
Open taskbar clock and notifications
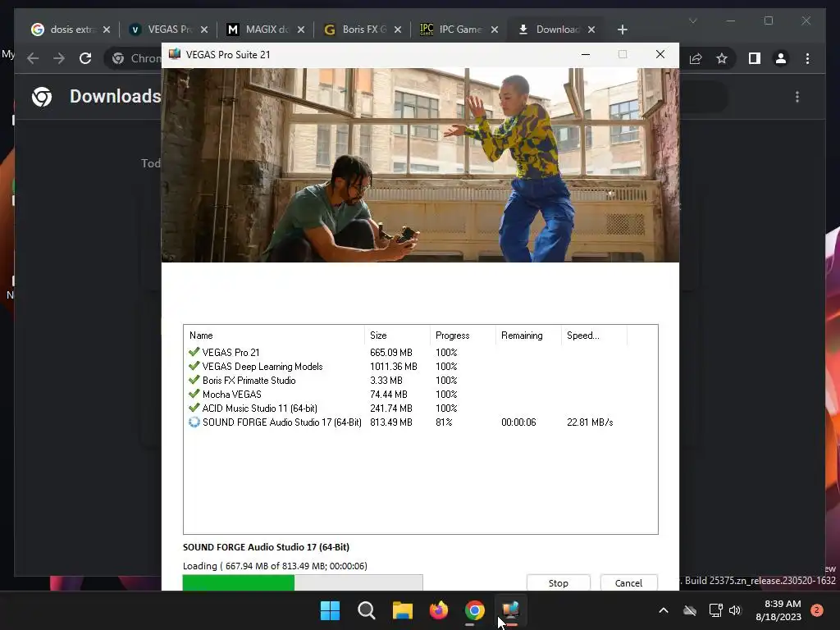point(778,610)
